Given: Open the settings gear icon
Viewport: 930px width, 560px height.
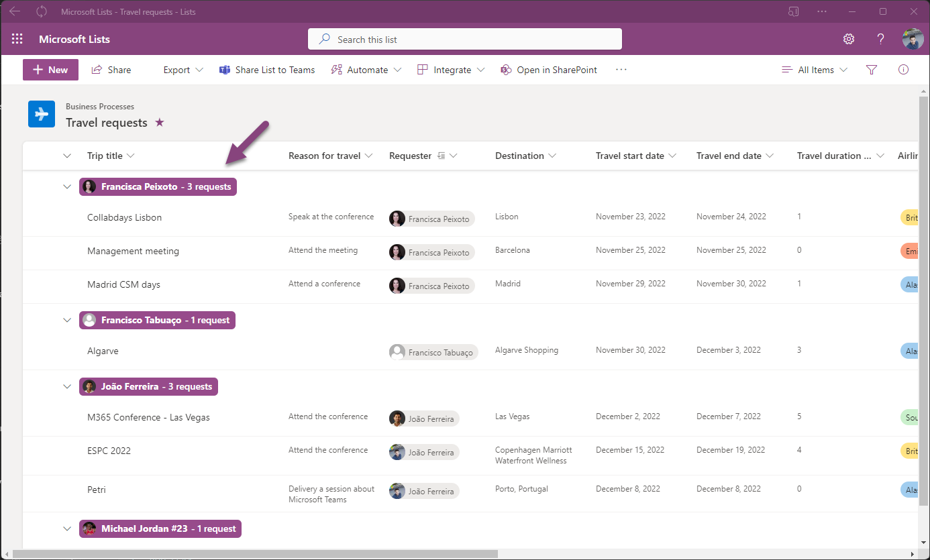Looking at the screenshot, I should [849, 39].
